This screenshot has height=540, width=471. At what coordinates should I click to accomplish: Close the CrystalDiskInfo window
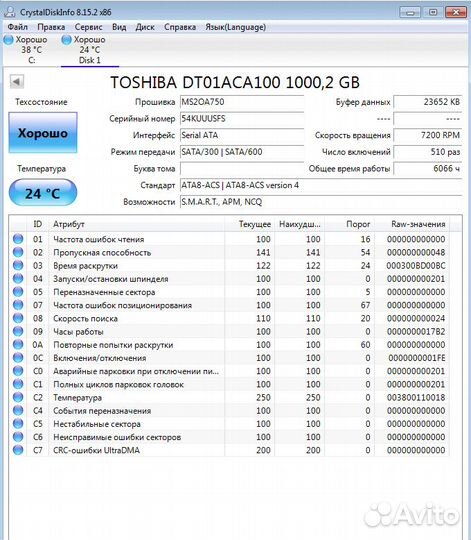click(x=456, y=12)
